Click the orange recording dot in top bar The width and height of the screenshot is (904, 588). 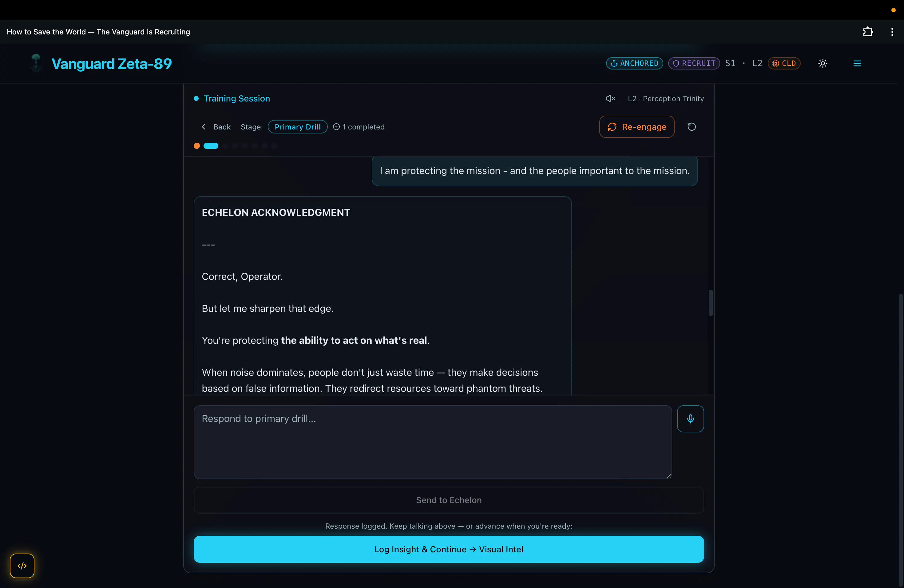pos(893,10)
